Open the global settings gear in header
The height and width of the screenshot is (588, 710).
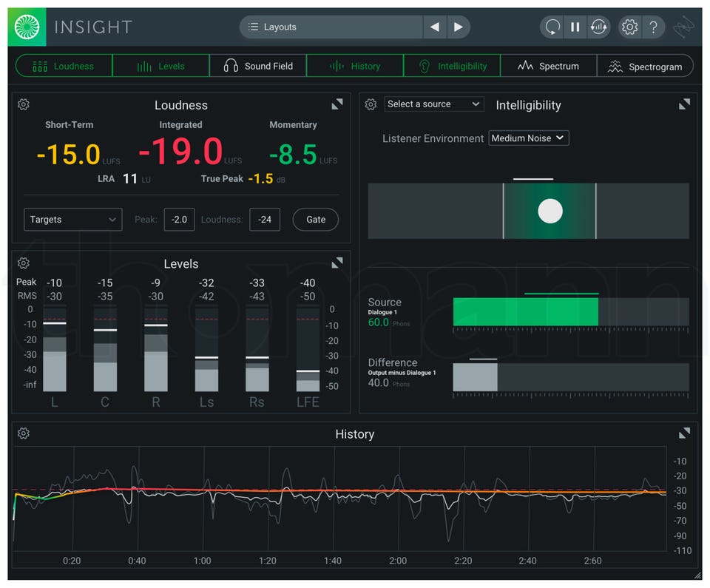pyautogui.click(x=629, y=27)
